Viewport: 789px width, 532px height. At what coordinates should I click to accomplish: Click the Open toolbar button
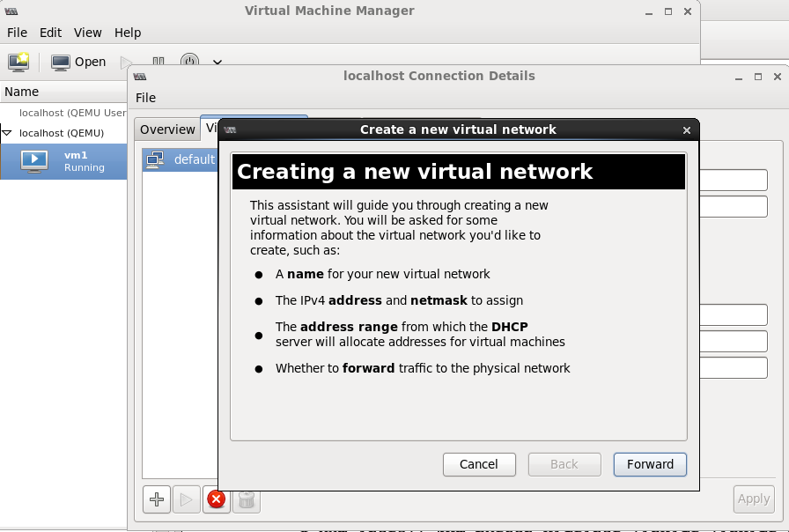(x=78, y=62)
